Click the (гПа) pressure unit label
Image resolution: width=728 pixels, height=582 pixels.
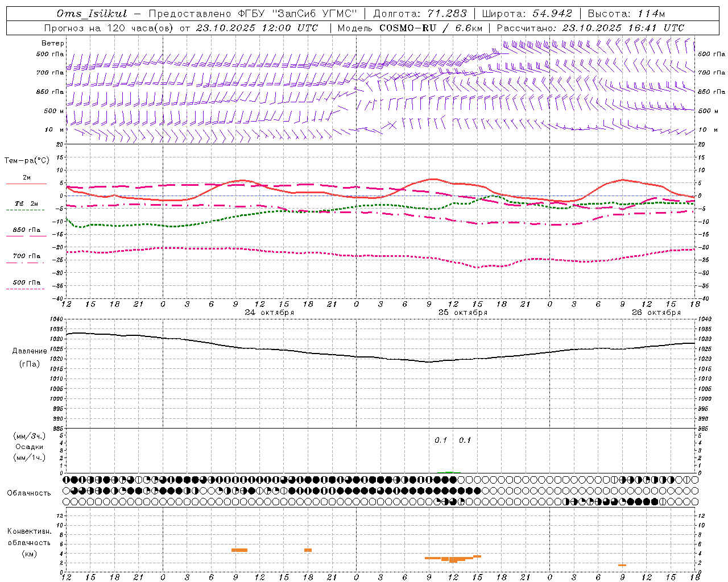coord(30,364)
